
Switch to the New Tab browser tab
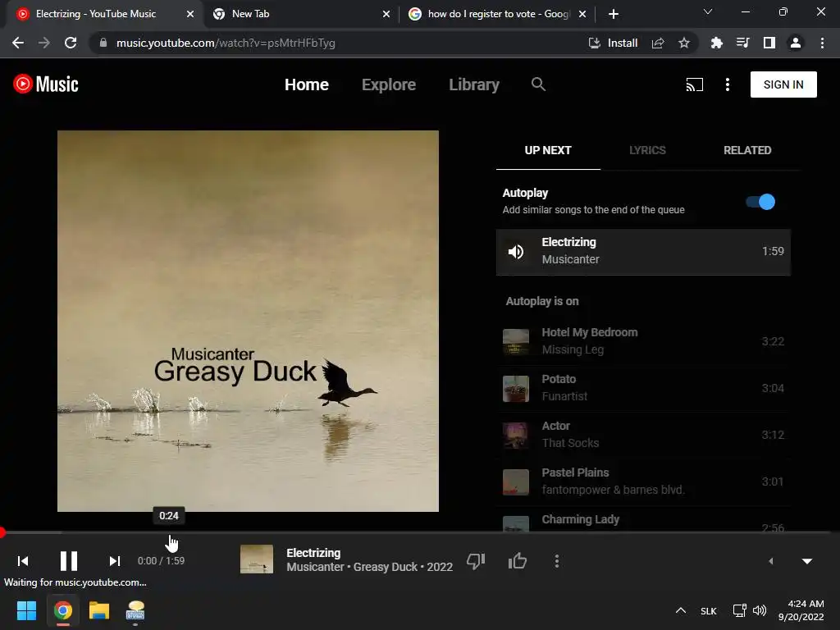(x=300, y=14)
